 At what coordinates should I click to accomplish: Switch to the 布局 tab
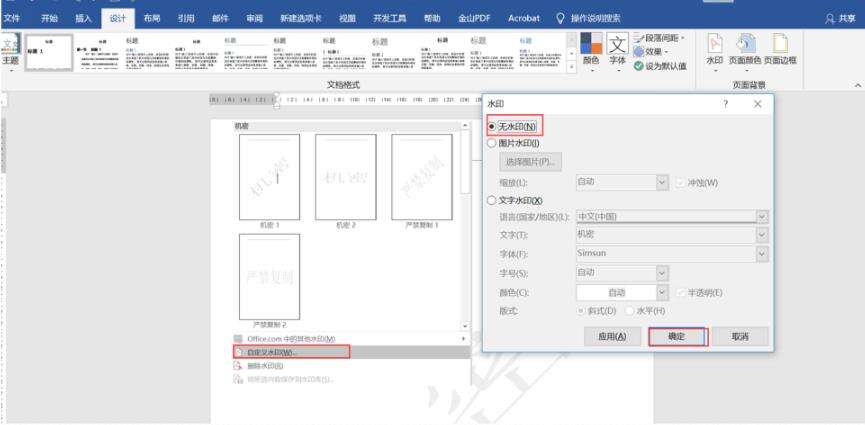(152, 18)
